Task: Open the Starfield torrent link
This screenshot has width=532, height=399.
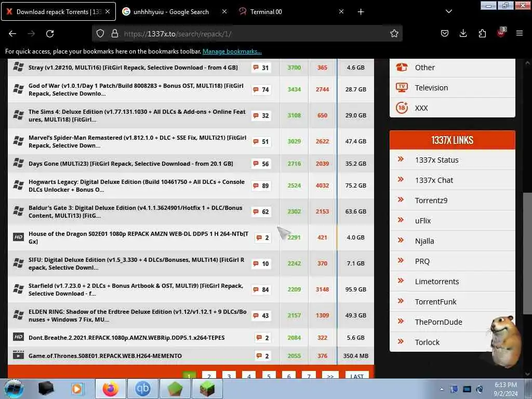Action: pyautogui.click(x=136, y=289)
